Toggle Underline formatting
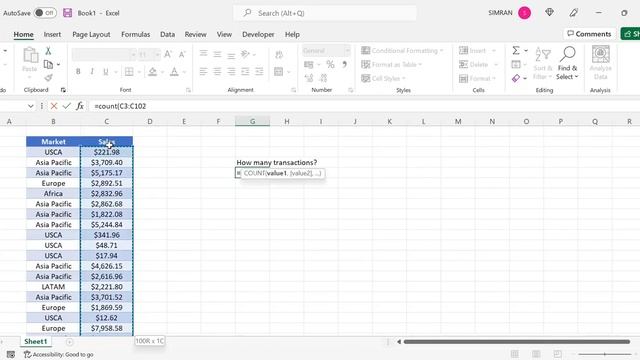640x360 pixels. tap(106, 72)
